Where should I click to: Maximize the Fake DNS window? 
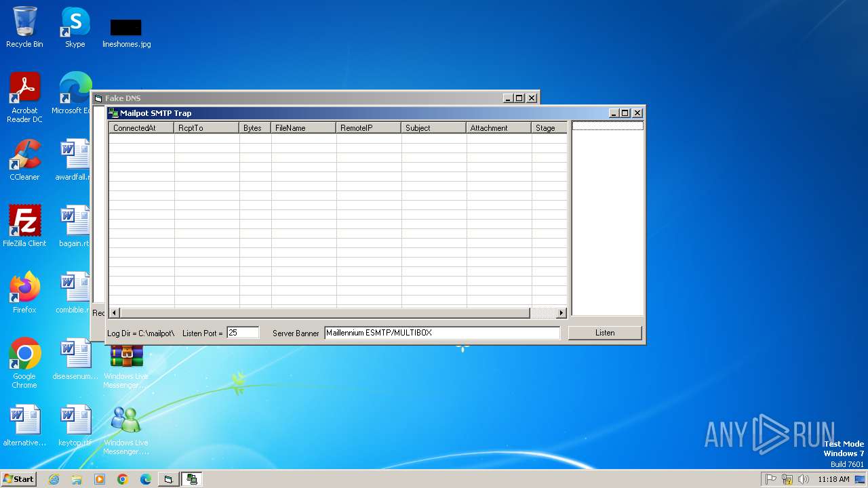pyautogui.click(x=519, y=98)
